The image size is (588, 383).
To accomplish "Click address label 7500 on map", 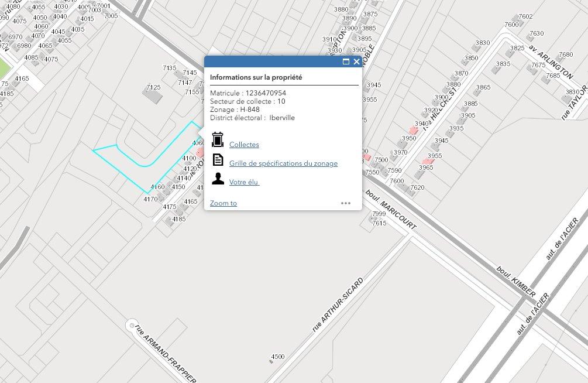I will coord(381,160).
